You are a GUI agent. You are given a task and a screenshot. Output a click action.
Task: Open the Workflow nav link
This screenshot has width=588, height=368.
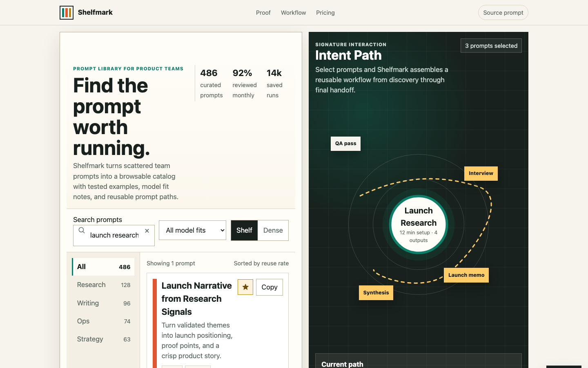coord(293,13)
